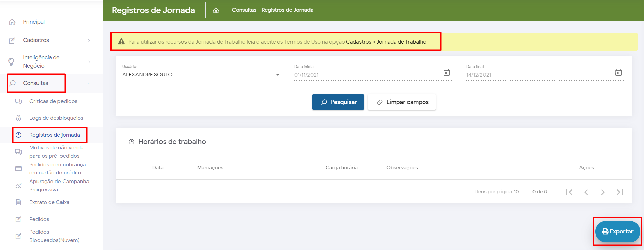
Task: Click the Consultas magnifier icon
Action: pos(13,83)
